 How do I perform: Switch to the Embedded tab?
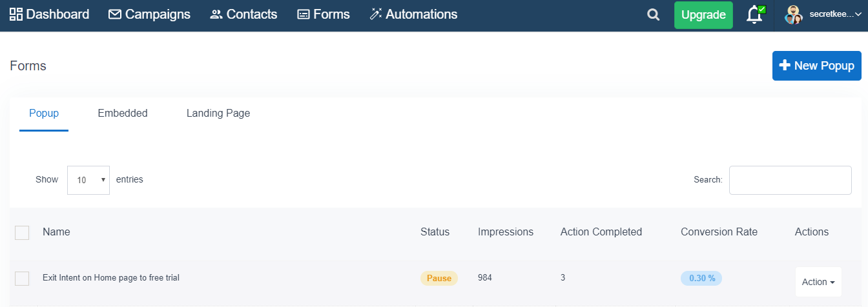click(123, 114)
